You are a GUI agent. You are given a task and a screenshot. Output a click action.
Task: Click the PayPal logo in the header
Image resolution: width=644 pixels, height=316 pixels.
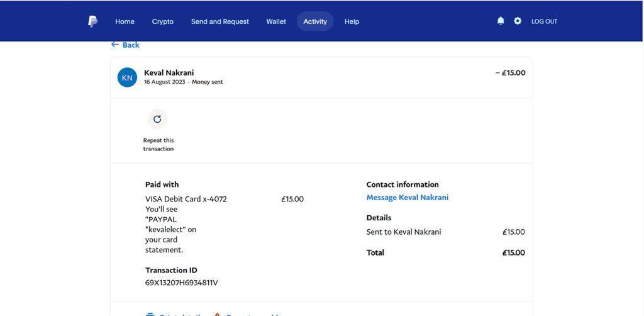pyautogui.click(x=92, y=21)
